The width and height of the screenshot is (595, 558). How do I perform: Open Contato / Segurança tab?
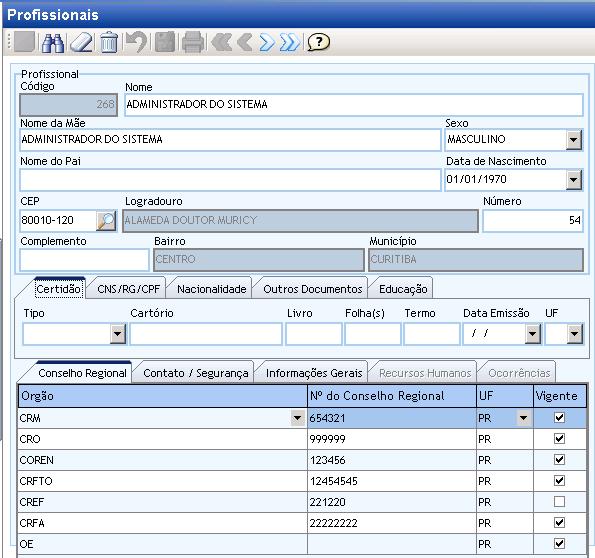[196, 373]
